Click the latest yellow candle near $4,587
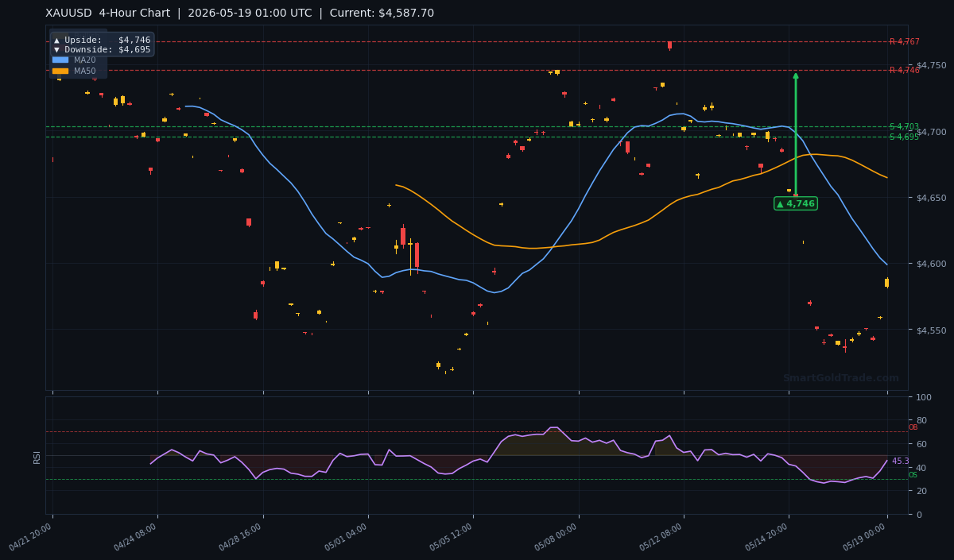The image size is (954, 560). coord(887,282)
